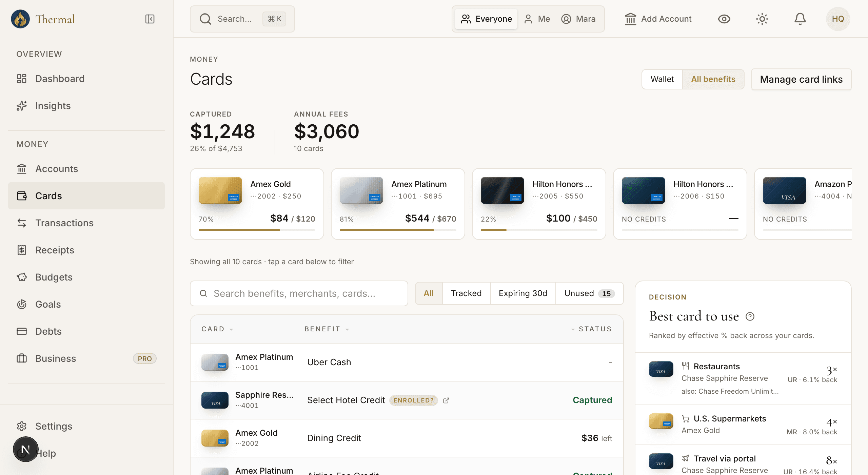This screenshot has height=475, width=868.
Task: Click the PRO badge next to Business
Action: (145, 358)
